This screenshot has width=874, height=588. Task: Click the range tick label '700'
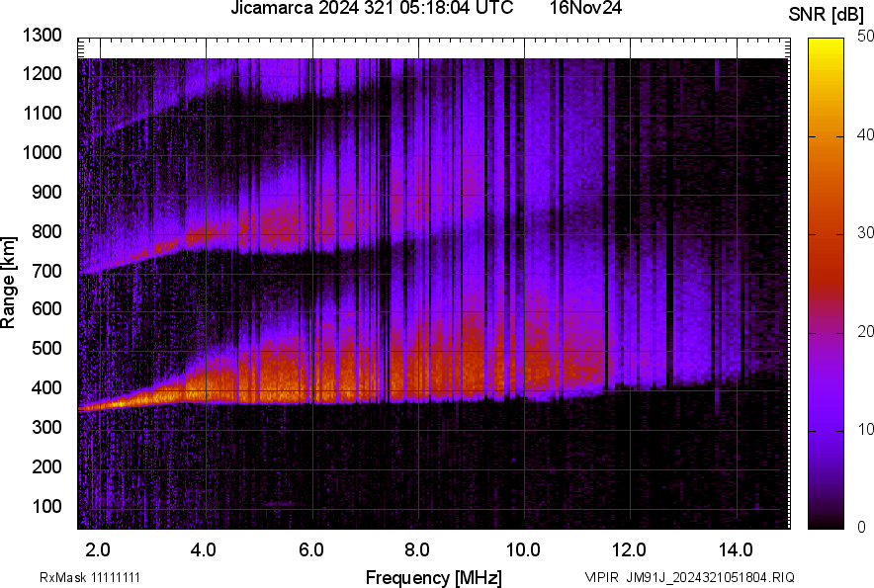(47, 271)
